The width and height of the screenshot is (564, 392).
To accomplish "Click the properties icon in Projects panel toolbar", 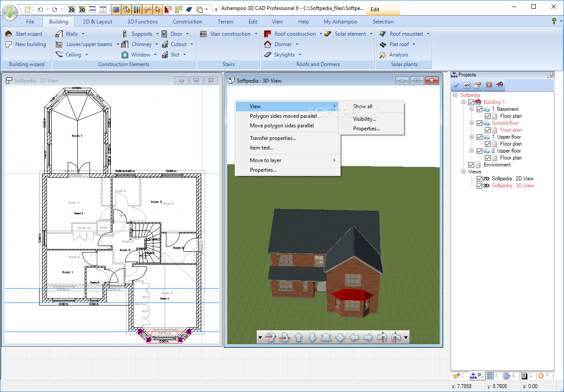I will click(x=478, y=85).
